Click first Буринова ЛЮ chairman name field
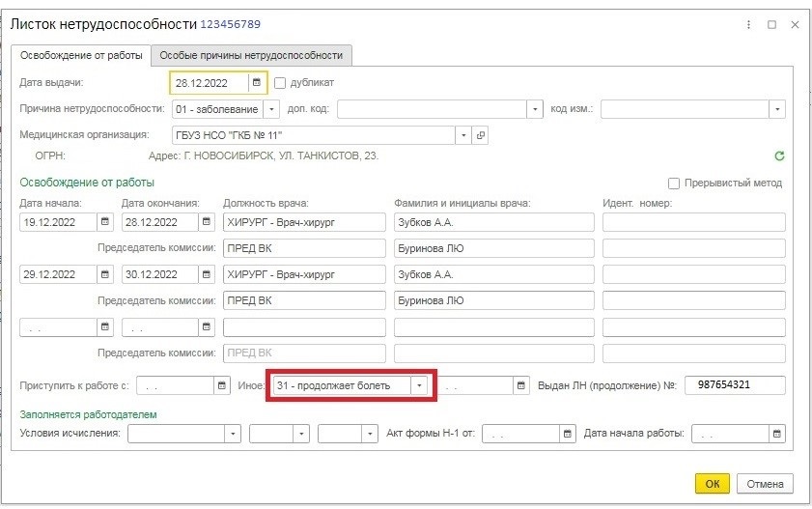 [494, 248]
